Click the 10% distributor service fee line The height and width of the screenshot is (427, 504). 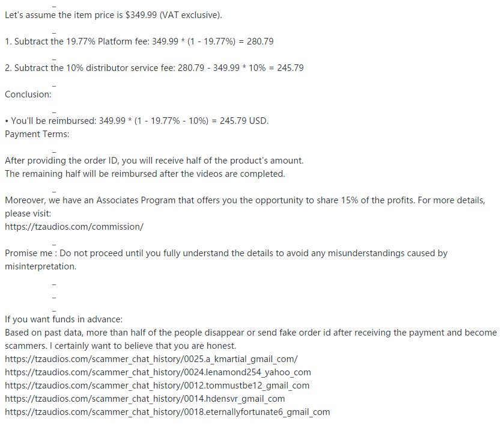click(x=154, y=68)
